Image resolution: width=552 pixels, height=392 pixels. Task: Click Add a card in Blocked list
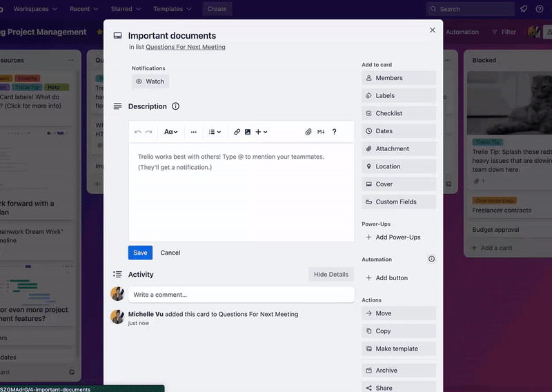(492, 248)
